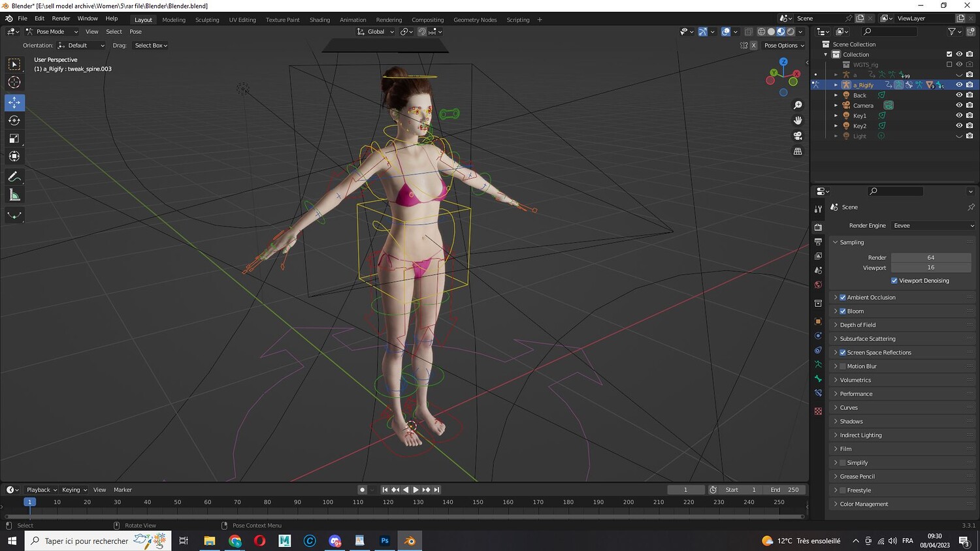The width and height of the screenshot is (980, 551).
Task: Open the Render Engine dropdown
Action: [x=933, y=226]
